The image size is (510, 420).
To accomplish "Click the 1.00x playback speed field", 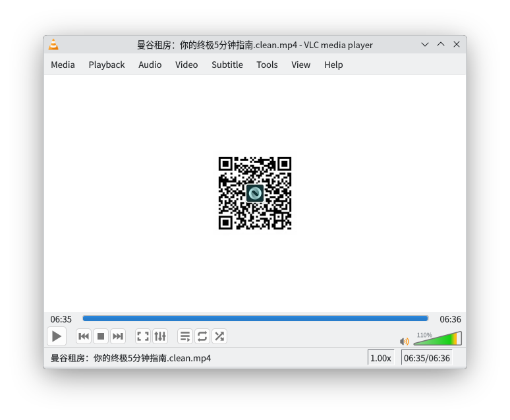I will tap(381, 358).
